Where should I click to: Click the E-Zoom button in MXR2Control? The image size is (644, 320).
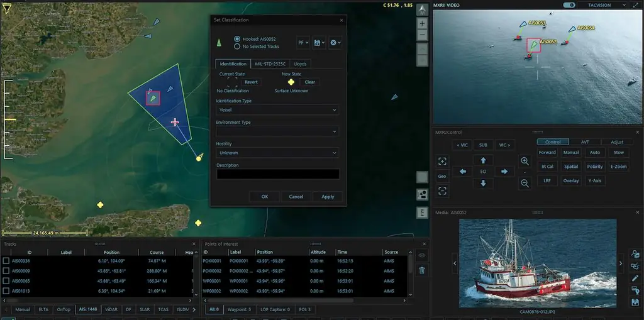point(619,167)
